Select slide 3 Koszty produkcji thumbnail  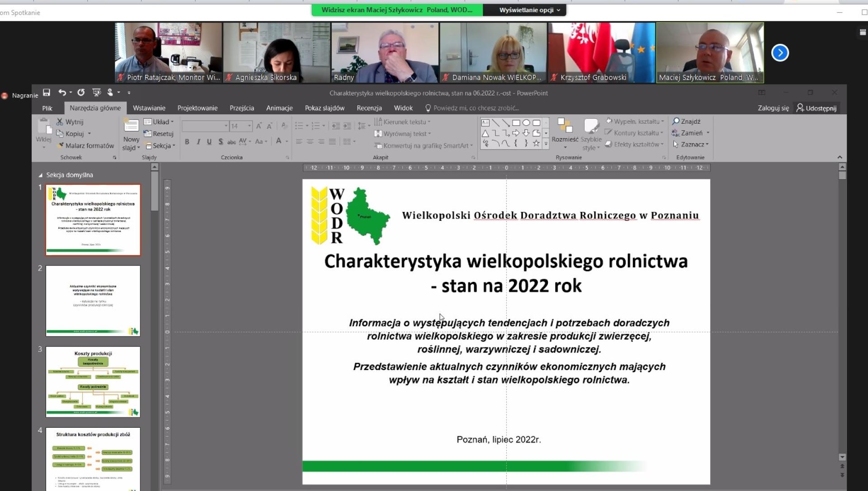click(x=93, y=382)
